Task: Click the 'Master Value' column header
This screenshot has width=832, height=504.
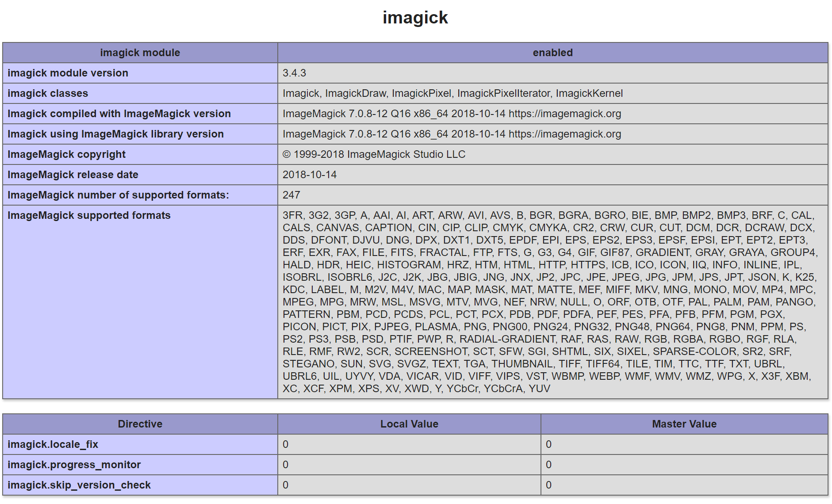Action: tap(684, 424)
